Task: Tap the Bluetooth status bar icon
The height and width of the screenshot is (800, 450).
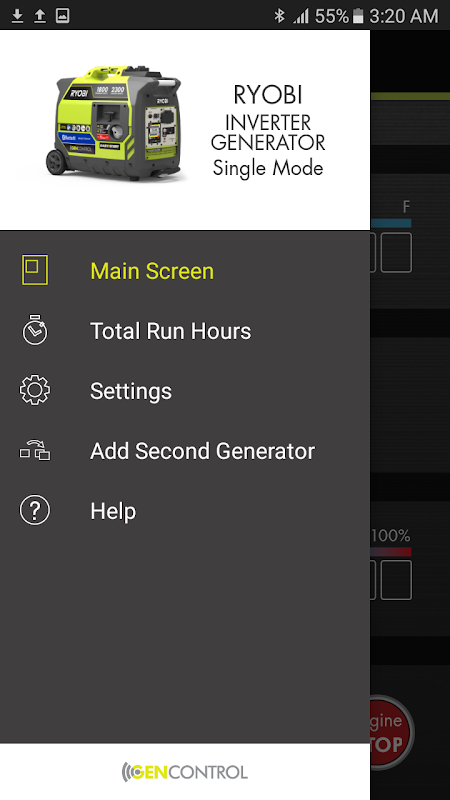Action: click(279, 16)
